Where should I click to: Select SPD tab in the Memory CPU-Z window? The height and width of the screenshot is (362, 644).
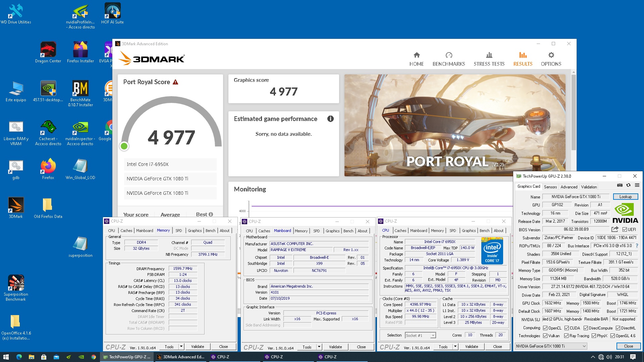[178, 231]
